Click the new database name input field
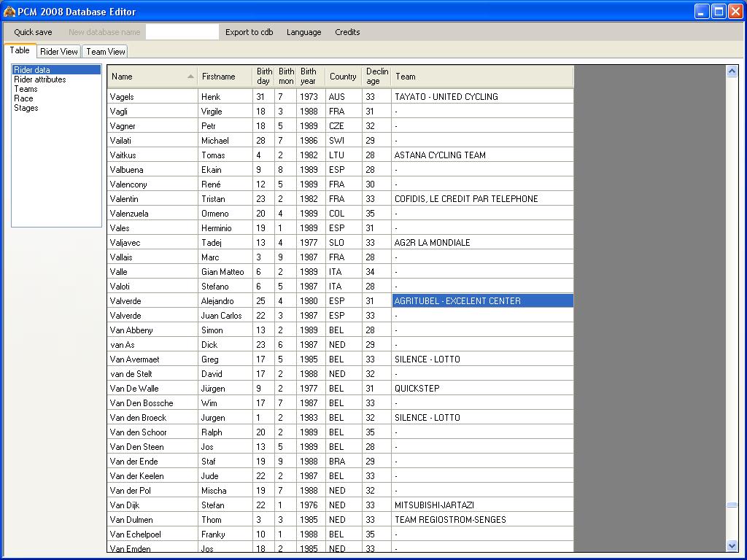747x560 pixels. (182, 32)
